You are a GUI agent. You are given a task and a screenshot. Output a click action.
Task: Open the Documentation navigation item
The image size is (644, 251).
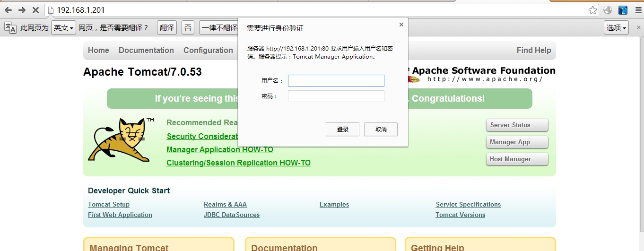pos(146,51)
